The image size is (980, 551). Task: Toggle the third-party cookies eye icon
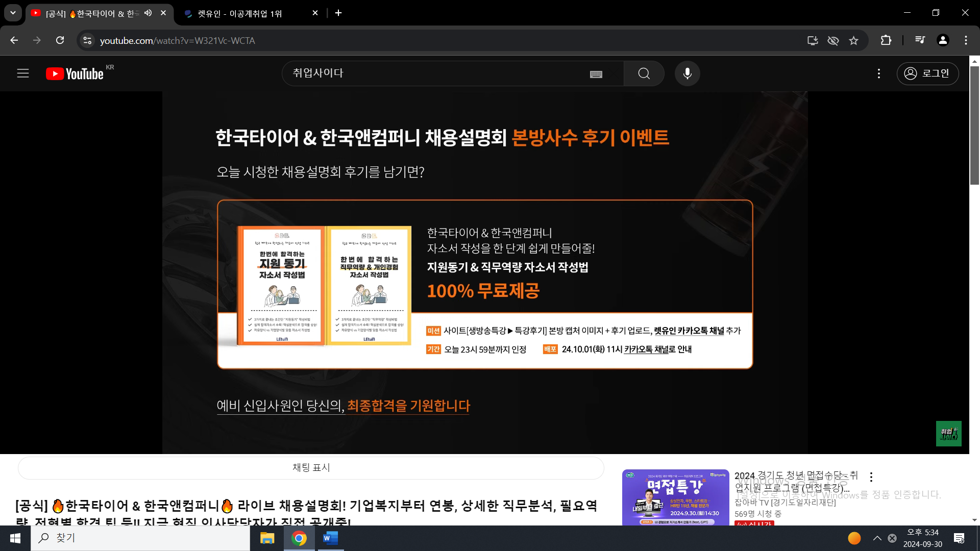[x=833, y=40]
